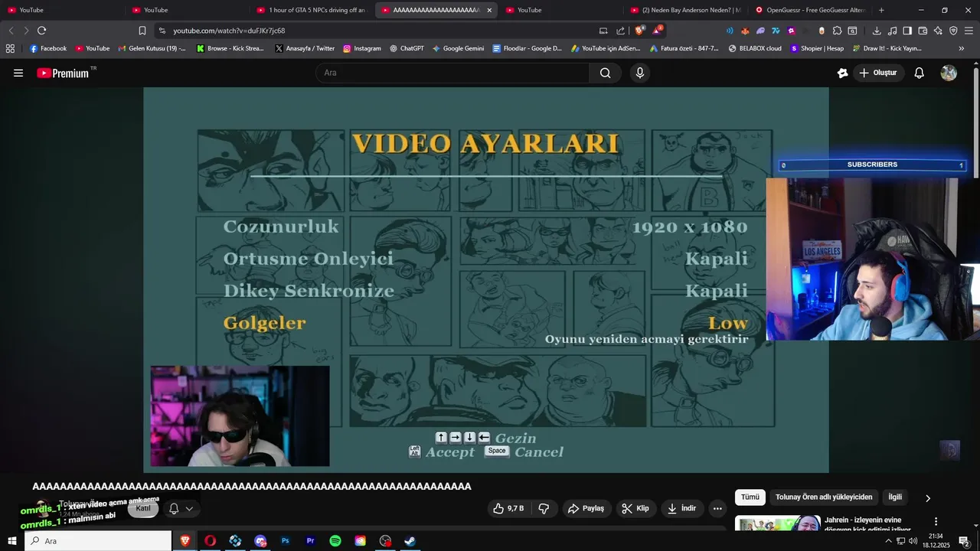The image size is (980, 551).
Task: Open the Facebook bookmark
Action: [48, 48]
